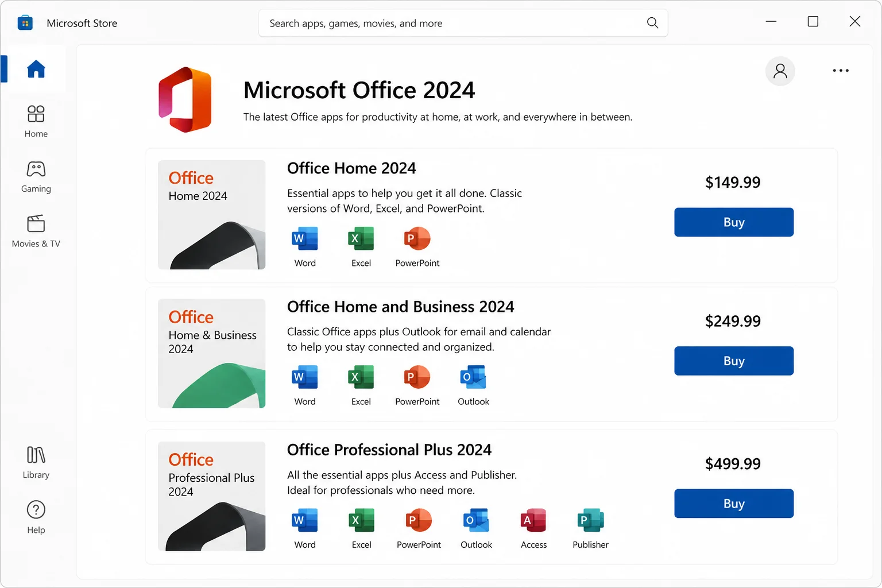Click the Word icon in Office Home 2024
882x588 pixels.
pos(305,238)
